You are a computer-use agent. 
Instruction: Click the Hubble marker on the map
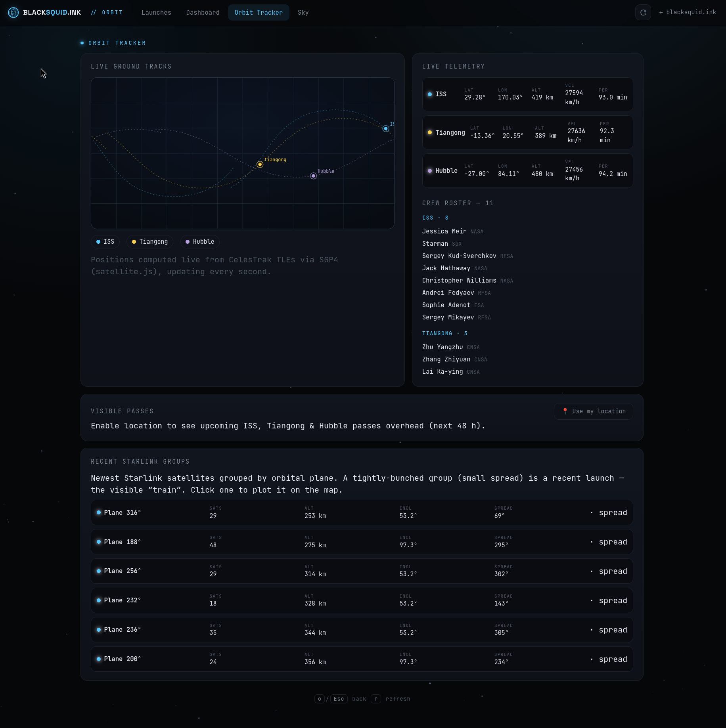point(314,176)
